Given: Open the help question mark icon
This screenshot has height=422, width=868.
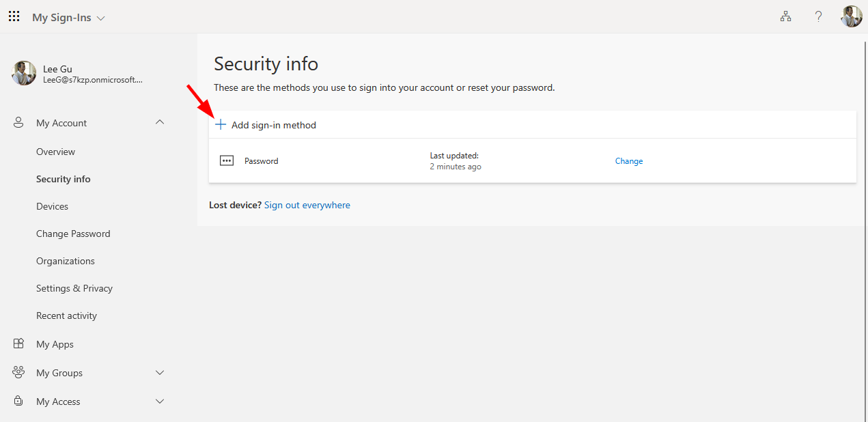Looking at the screenshot, I should (818, 17).
